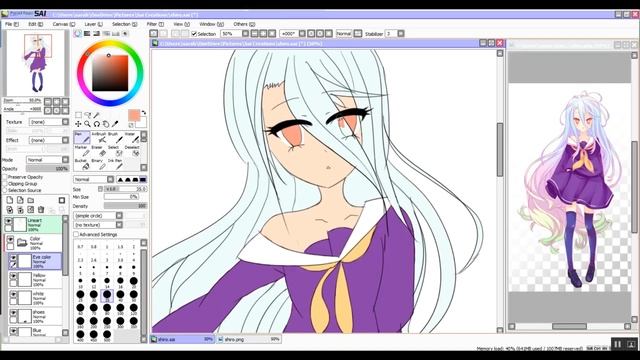
Task: Swap foreground and background colors
Action: (x=144, y=112)
